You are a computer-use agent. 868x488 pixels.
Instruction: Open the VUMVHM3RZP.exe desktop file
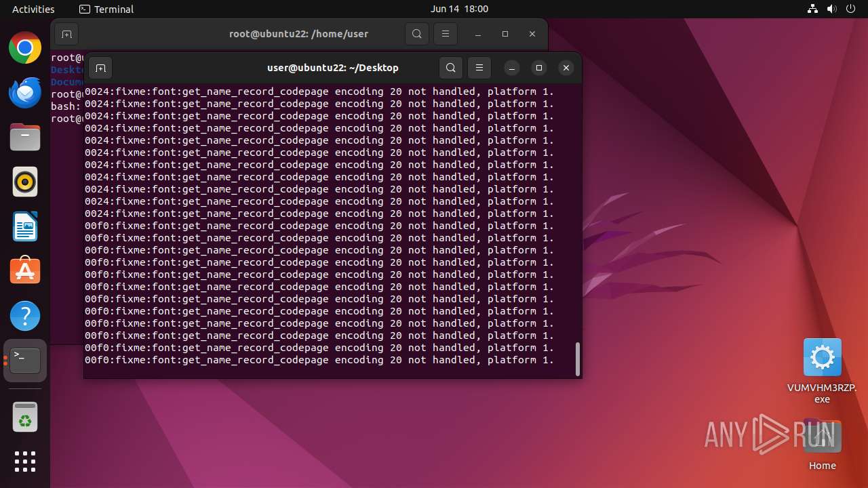click(x=822, y=371)
